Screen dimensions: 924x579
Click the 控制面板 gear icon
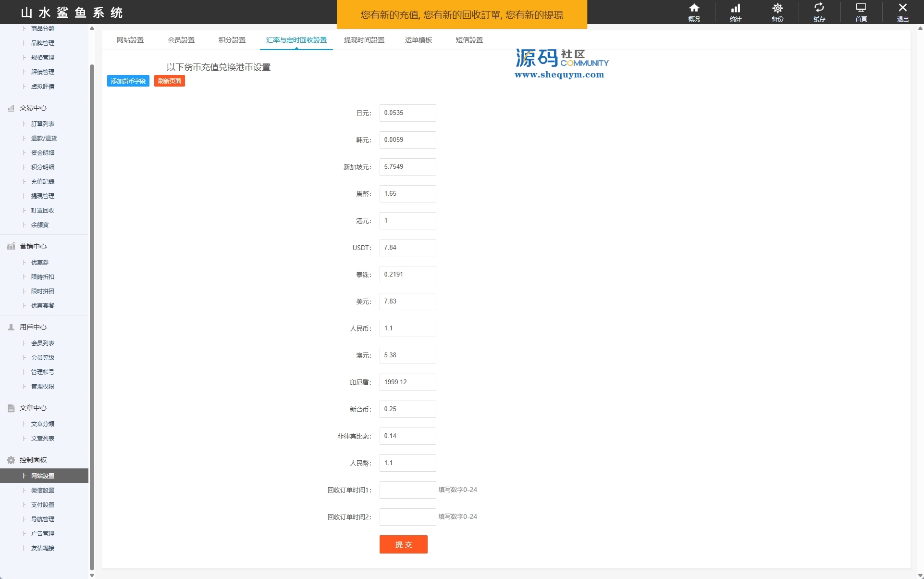click(11, 460)
